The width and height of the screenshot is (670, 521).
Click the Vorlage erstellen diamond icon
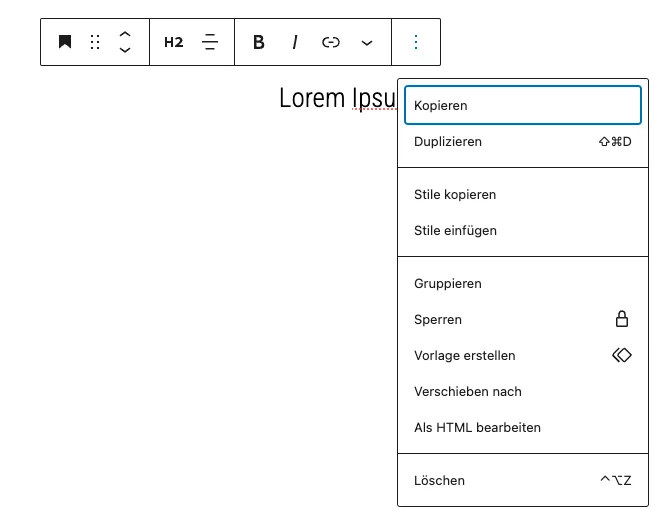(622, 355)
